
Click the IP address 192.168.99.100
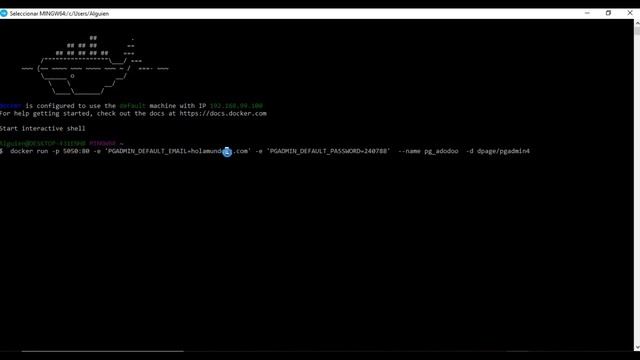[236, 106]
